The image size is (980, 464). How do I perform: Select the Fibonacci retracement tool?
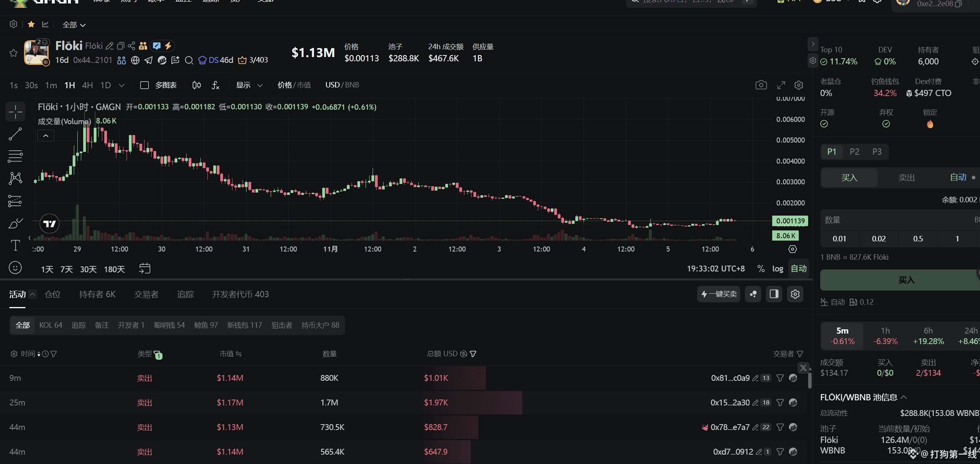point(15,156)
